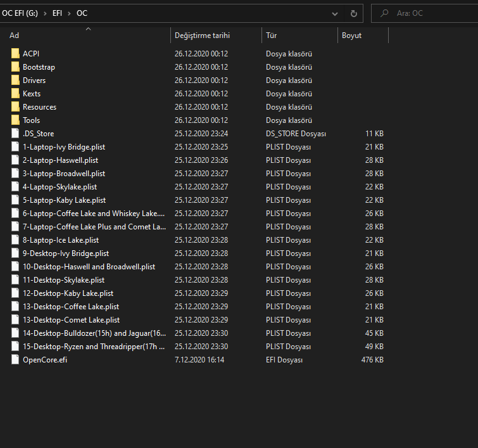Screen dimensions: 478x448
Task: Click file icon of 13-Desktop-Comet Lake.plist
Action: coord(15,320)
